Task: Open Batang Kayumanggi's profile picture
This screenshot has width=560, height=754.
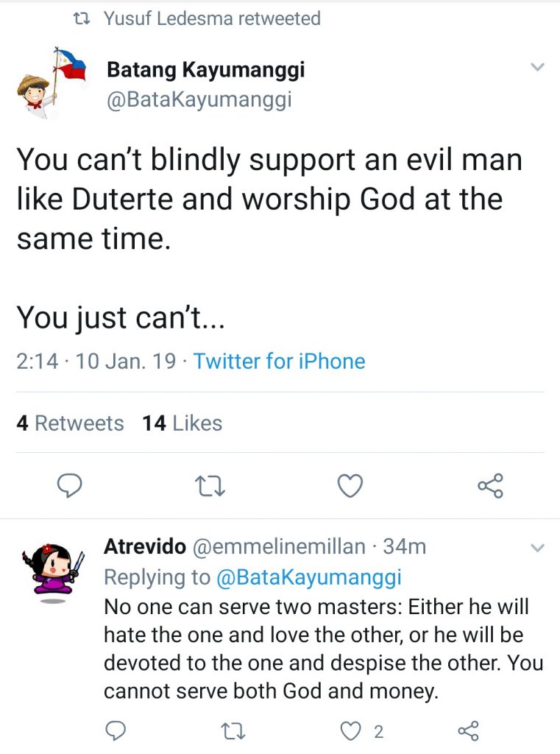Action: pos(50,82)
